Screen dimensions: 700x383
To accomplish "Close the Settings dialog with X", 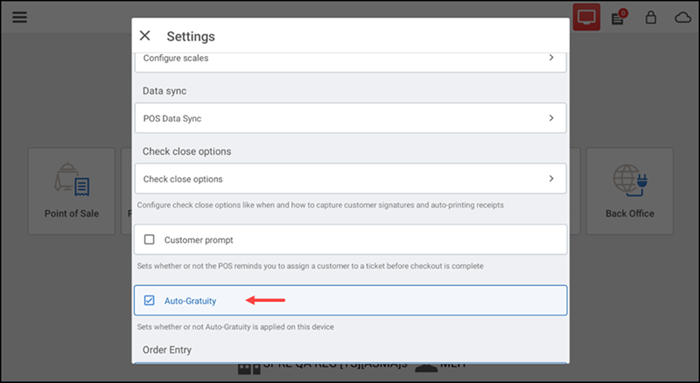I will (145, 36).
